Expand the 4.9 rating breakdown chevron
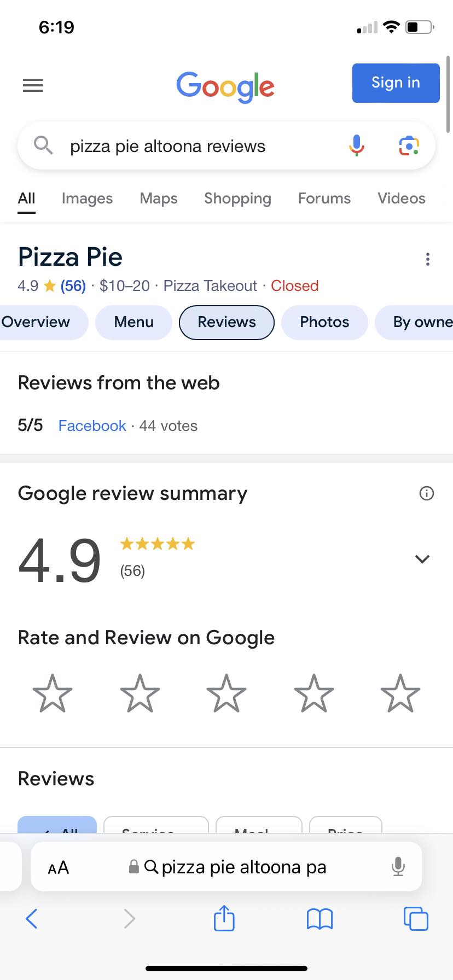Screen dimensions: 453x980 pos(422,559)
